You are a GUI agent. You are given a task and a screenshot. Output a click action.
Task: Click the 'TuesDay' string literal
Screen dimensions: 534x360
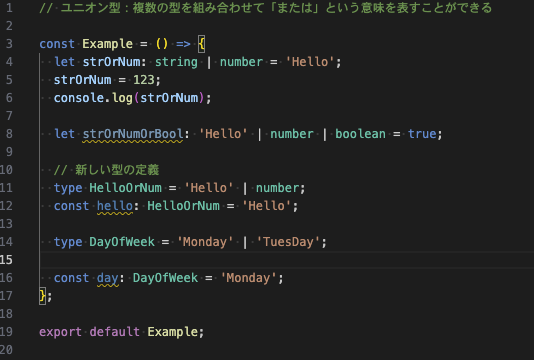tap(288, 242)
